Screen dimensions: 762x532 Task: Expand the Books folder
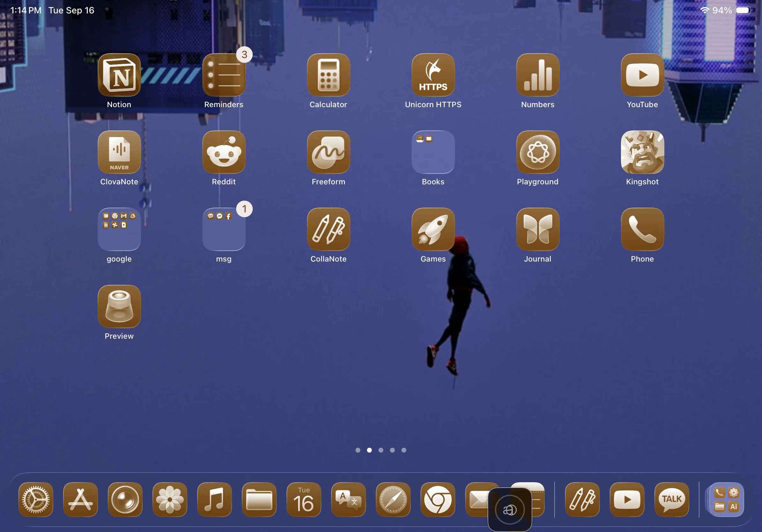pos(433,152)
